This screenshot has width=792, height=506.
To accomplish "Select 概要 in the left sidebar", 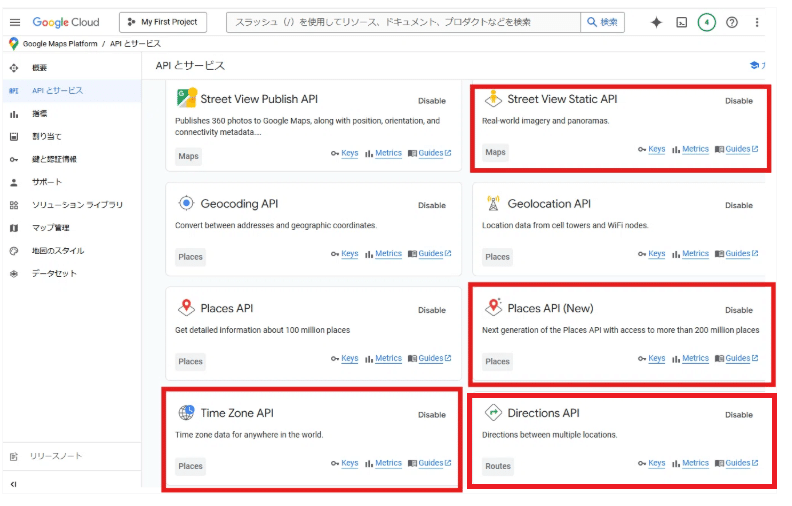I will (x=39, y=68).
